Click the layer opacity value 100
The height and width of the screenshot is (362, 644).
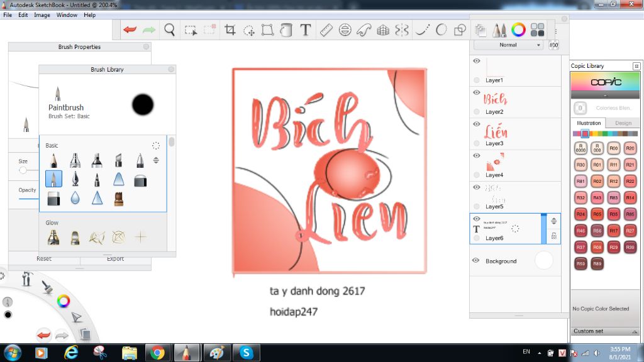pyautogui.click(x=553, y=45)
